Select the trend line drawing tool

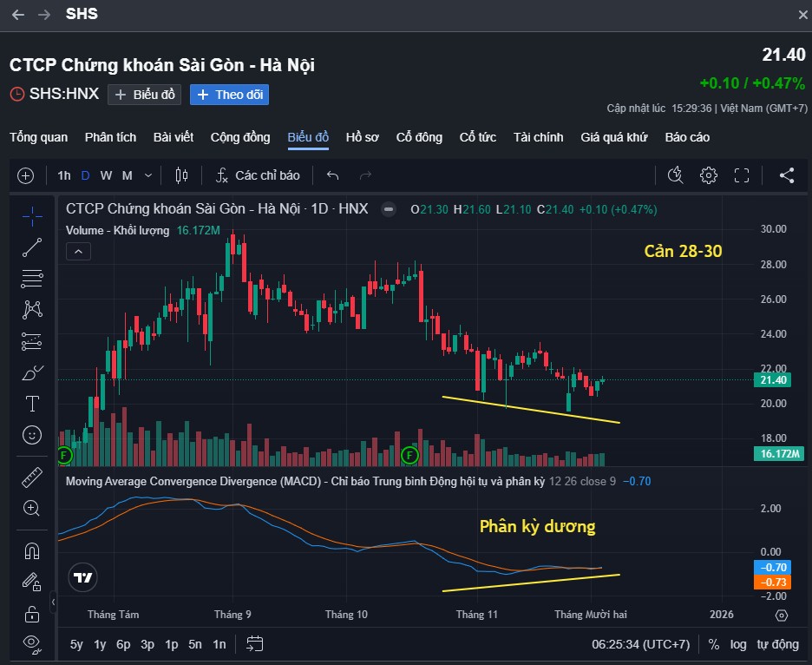click(32, 247)
